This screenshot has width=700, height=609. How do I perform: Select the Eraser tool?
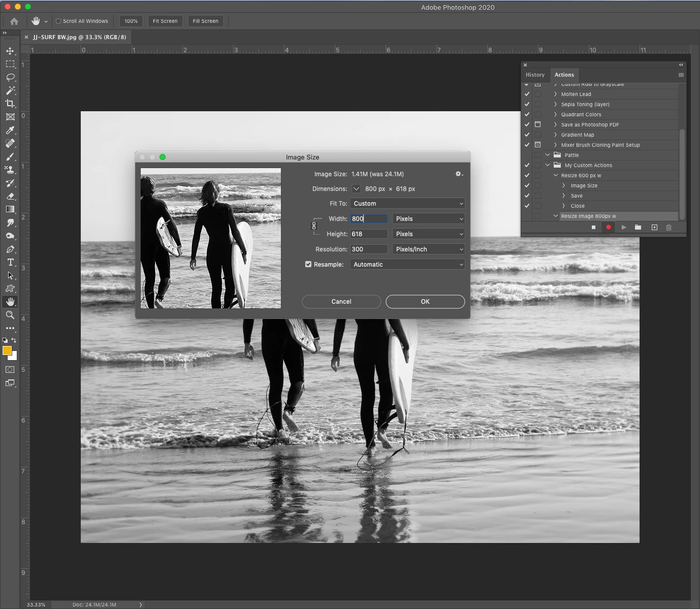coord(10,196)
